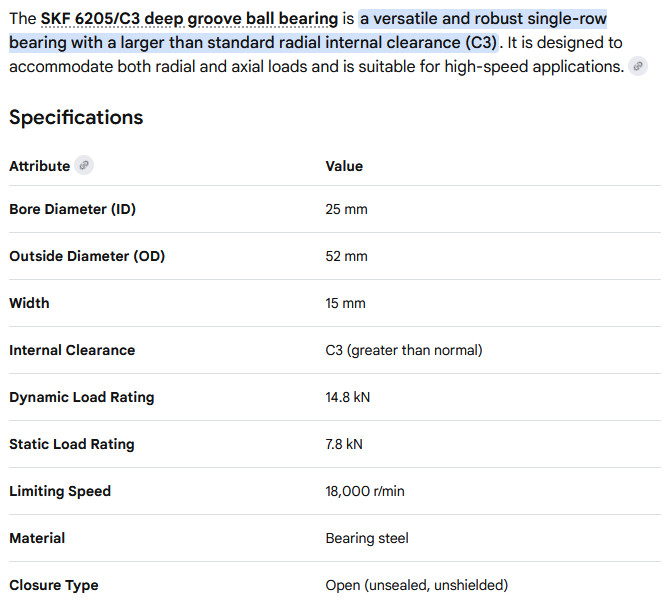Screen dimensions: 665x608
Task: Click the link icon beside the Attribute header
Action: tap(84, 165)
